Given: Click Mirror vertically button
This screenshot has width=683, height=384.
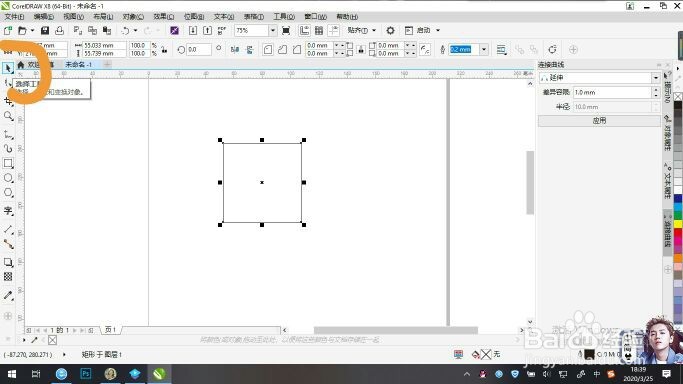Looking at the screenshot, I should tap(250, 49).
